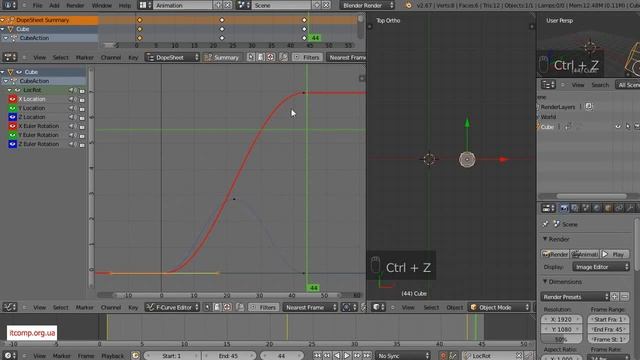Open the Display Image Editor dropdown
Screen dimensions: 640x360
pyautogui.click(x=601, y=267)
